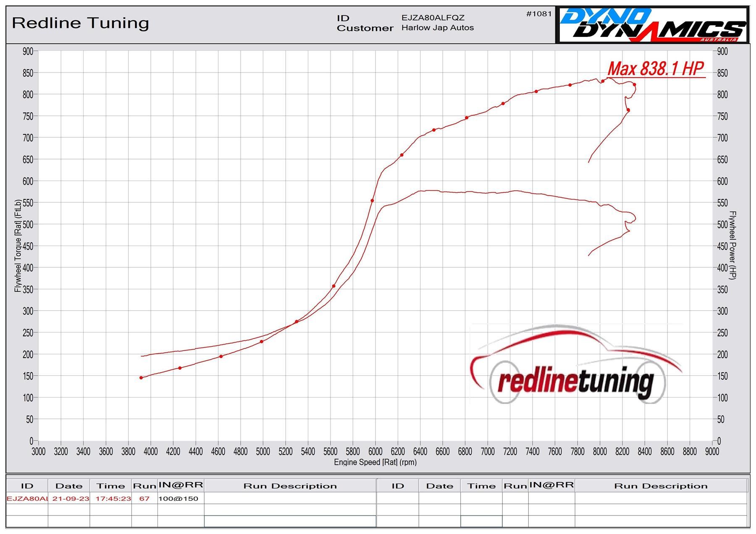
Task: Click the Flywheel Torque [Rat] (FtLb) axis label
Action: coord(18,246)
